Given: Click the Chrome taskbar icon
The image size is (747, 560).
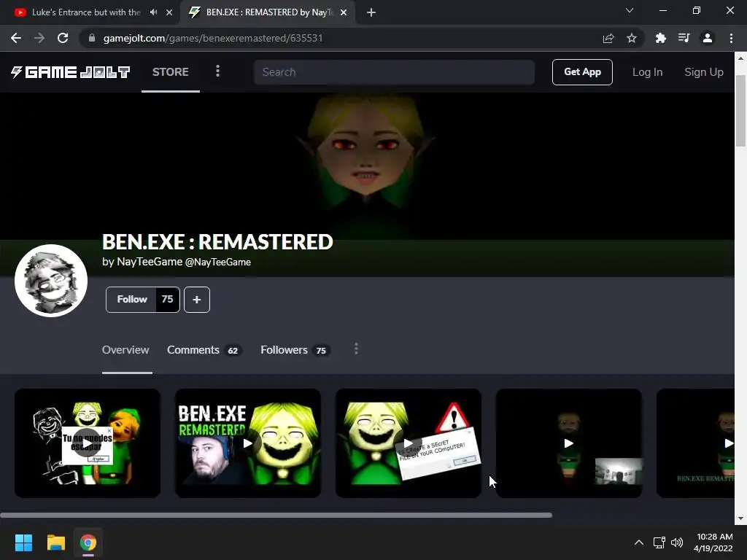Looking at the screenshot, I should pos(88,542).
